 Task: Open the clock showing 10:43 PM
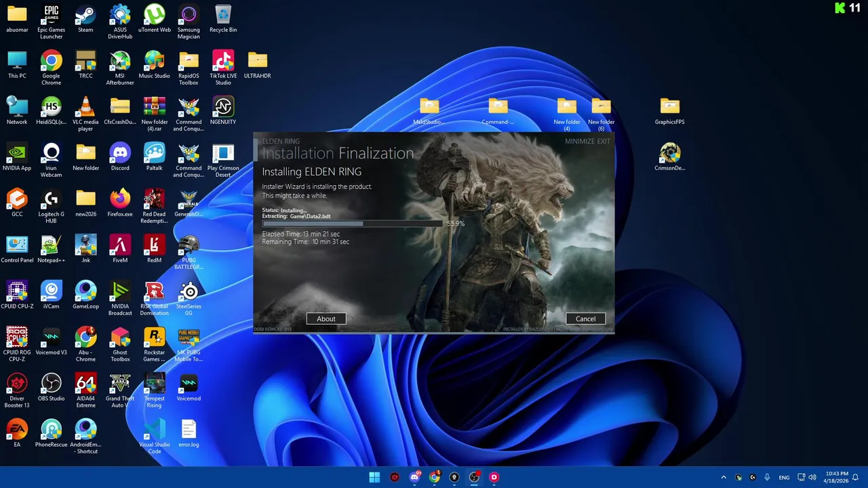pyautogui.click(x=837, y=477)
